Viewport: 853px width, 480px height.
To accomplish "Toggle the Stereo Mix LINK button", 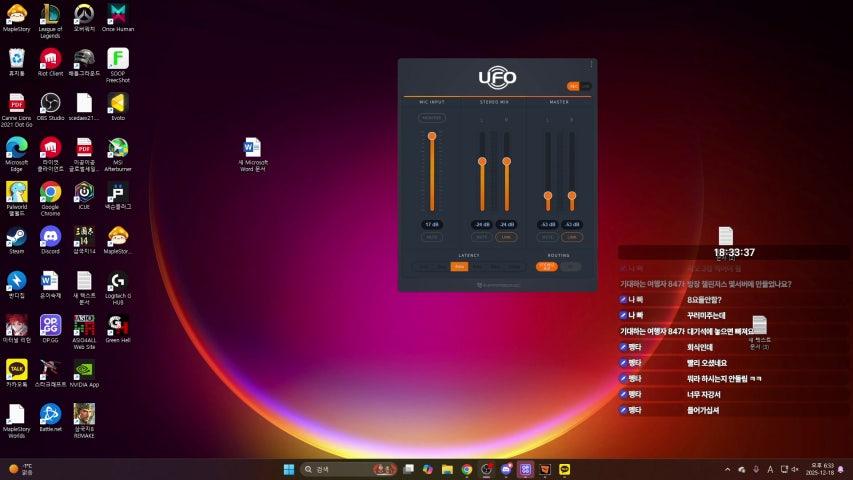I will 506,237.
